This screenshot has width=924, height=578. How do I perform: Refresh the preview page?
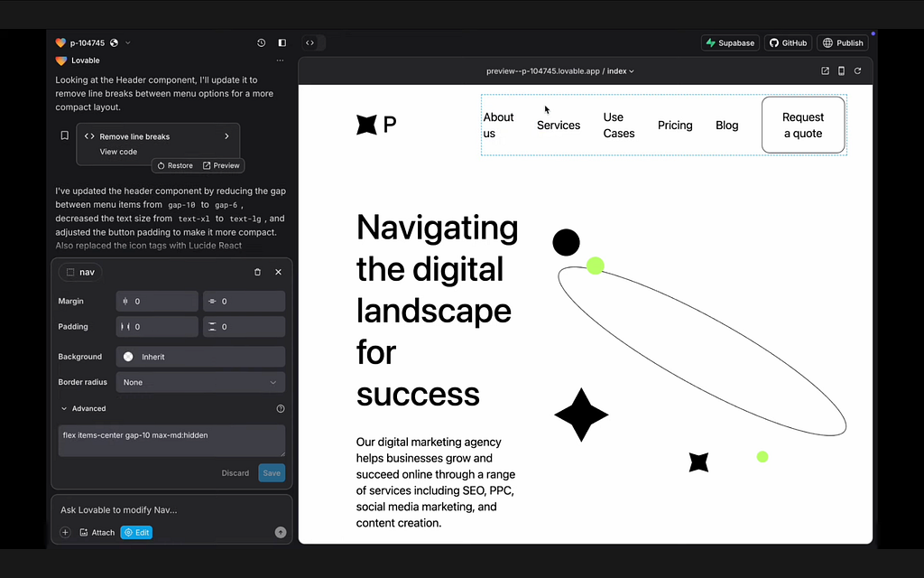[858, 70]
